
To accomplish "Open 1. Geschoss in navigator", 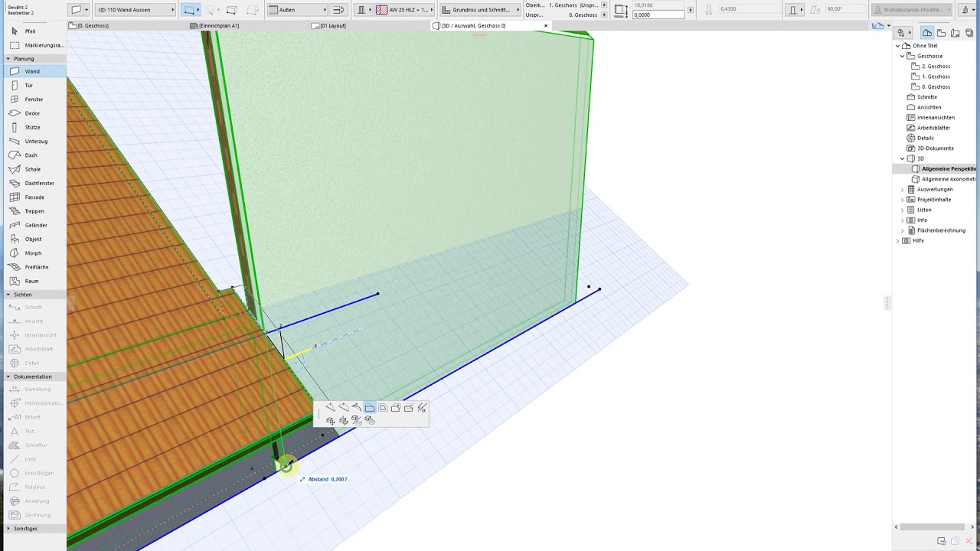I will click(936, 77).
